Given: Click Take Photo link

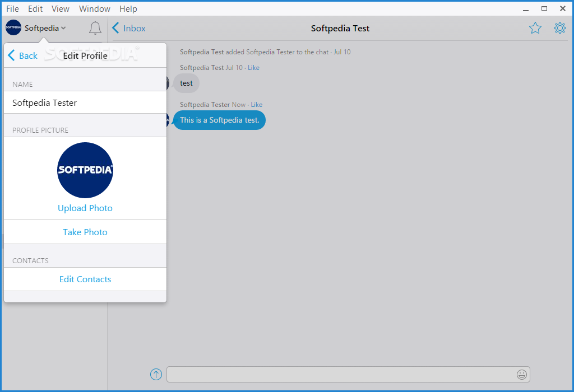Looking at the screenshot, I should coord(85,232).
